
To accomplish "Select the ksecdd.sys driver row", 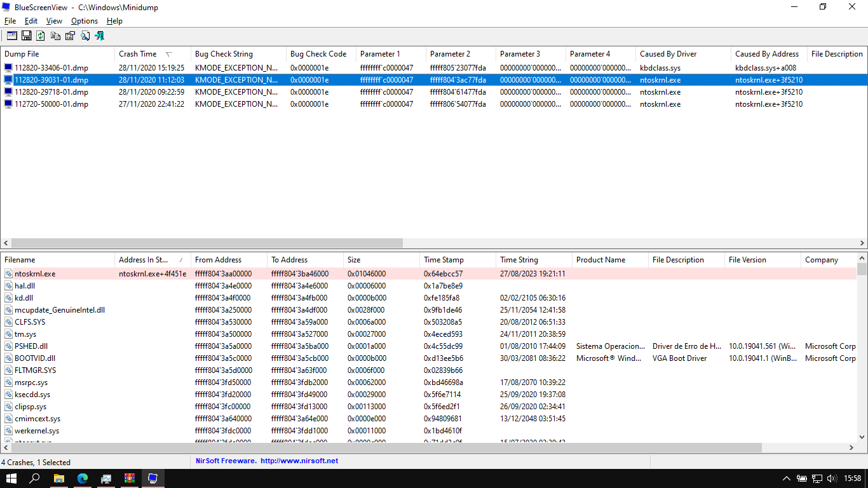I will point(428,395).
